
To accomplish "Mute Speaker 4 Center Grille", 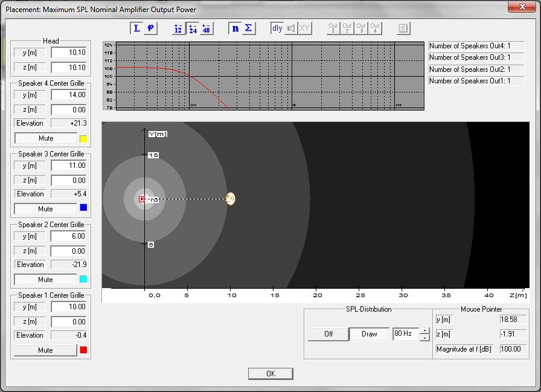I will click(46, 138).
